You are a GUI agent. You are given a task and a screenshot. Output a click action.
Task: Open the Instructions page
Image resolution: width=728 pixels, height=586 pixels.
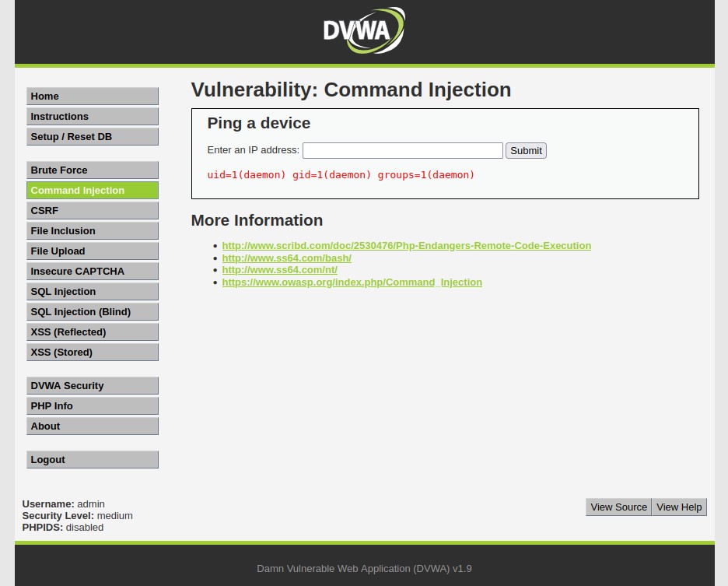point(93,116)
